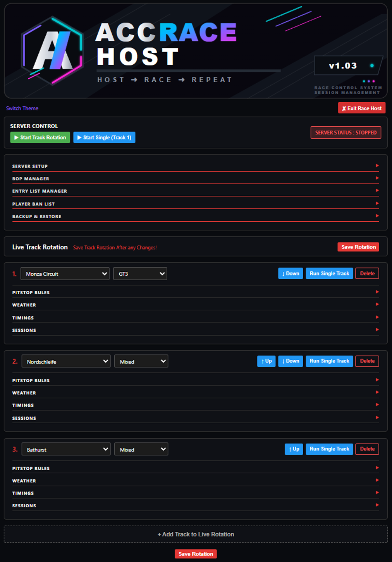Click the red arrow on Backup & Restore row
This screenshot has height=562, width=392.
click(377, 216)
